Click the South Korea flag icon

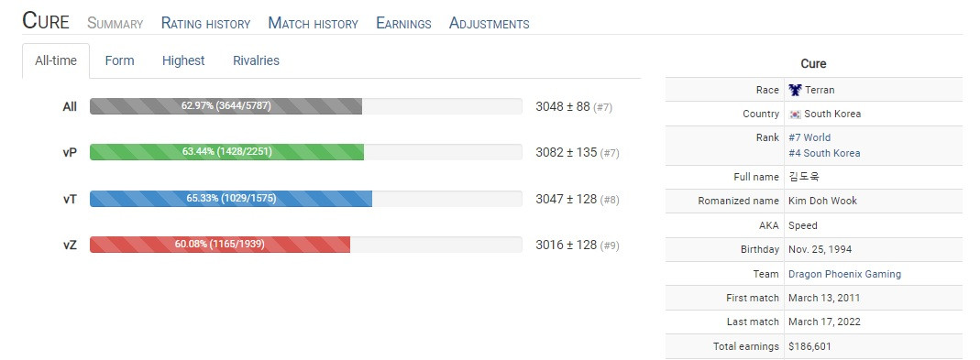coord(795,115)
